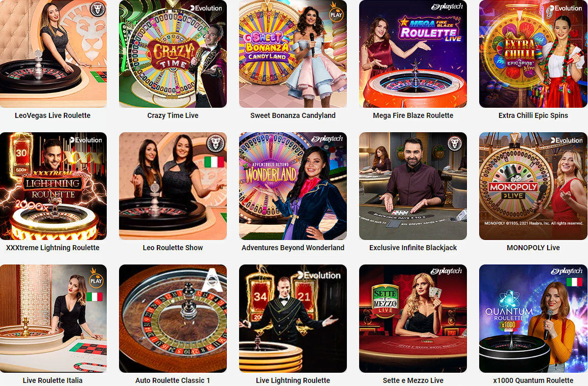Open the XXXtreme Lightning Roulette thumbnail
588x386 pixels.
(53, 186)
